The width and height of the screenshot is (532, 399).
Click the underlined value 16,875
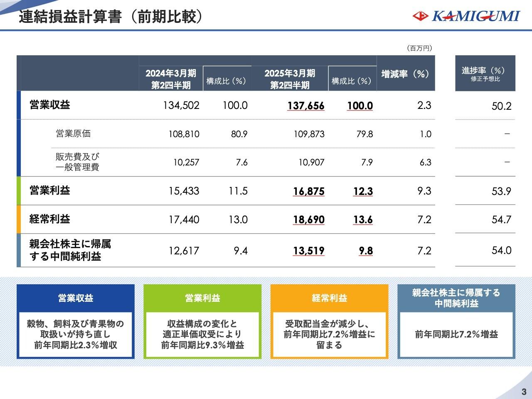click(309, 191)
